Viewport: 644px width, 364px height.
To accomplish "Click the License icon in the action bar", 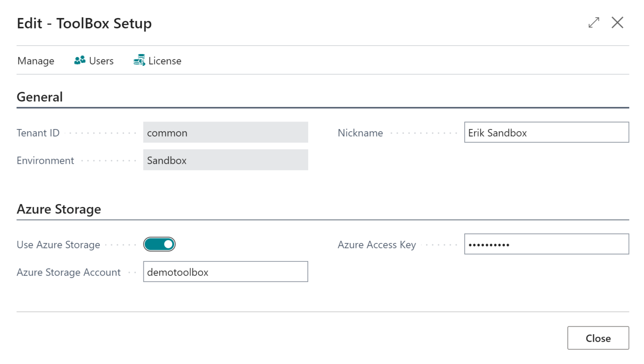I will pos(140,60).
